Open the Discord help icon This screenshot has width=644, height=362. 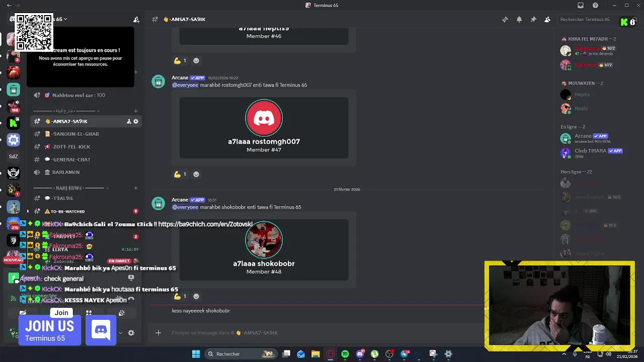pyautogui.click(x=596, y=5)
